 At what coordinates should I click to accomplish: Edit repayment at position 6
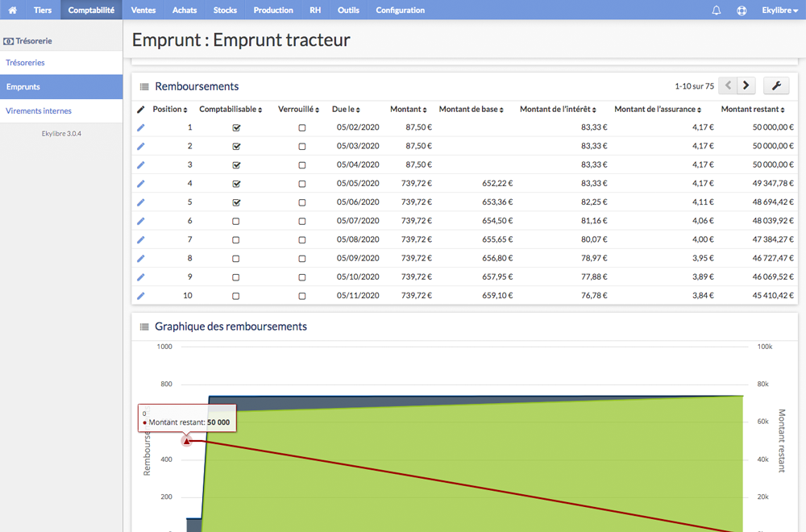[141, 221]
